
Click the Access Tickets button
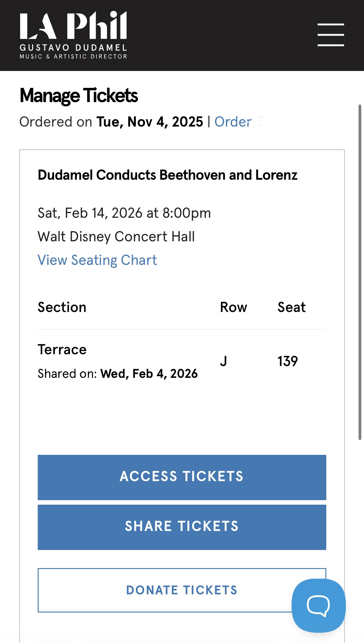[182, 477]
